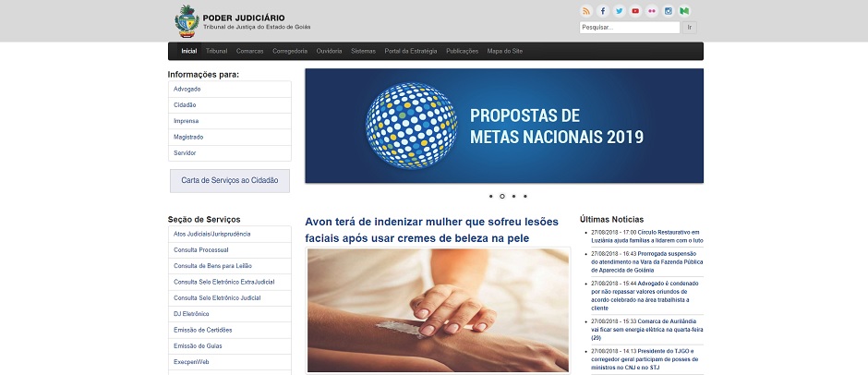This screenshot has height=375, width=868.
Task: Click the hand cream news photo
Action: [438, 310]
